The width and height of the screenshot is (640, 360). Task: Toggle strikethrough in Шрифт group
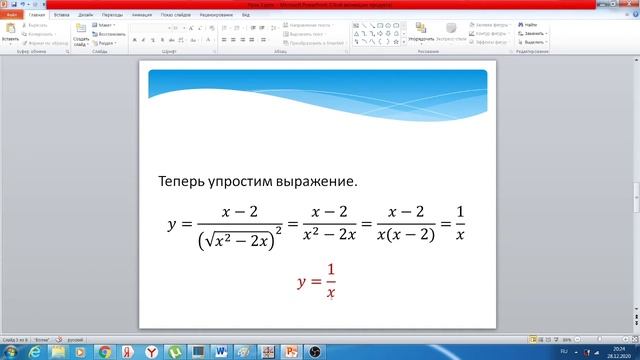click(x=171, y=40)
